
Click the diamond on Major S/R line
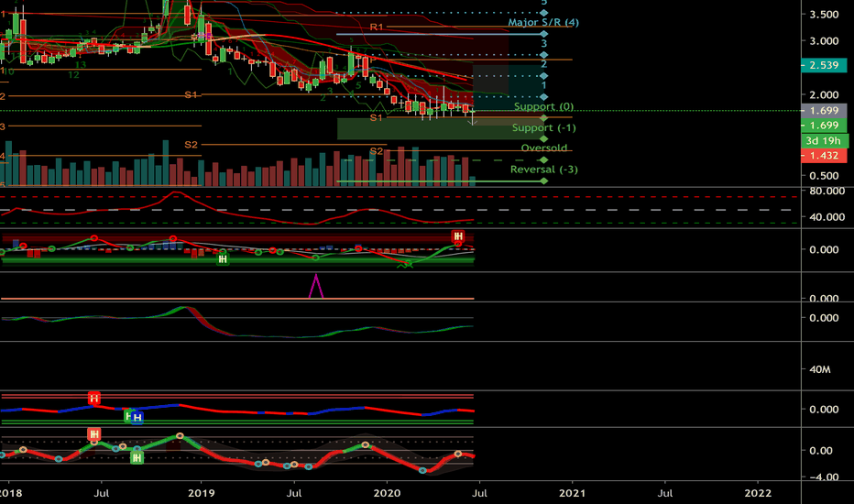tap(543, 34)
